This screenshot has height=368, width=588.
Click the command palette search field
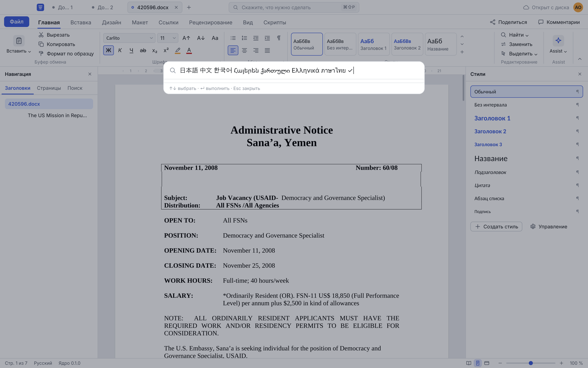point(294,71)
